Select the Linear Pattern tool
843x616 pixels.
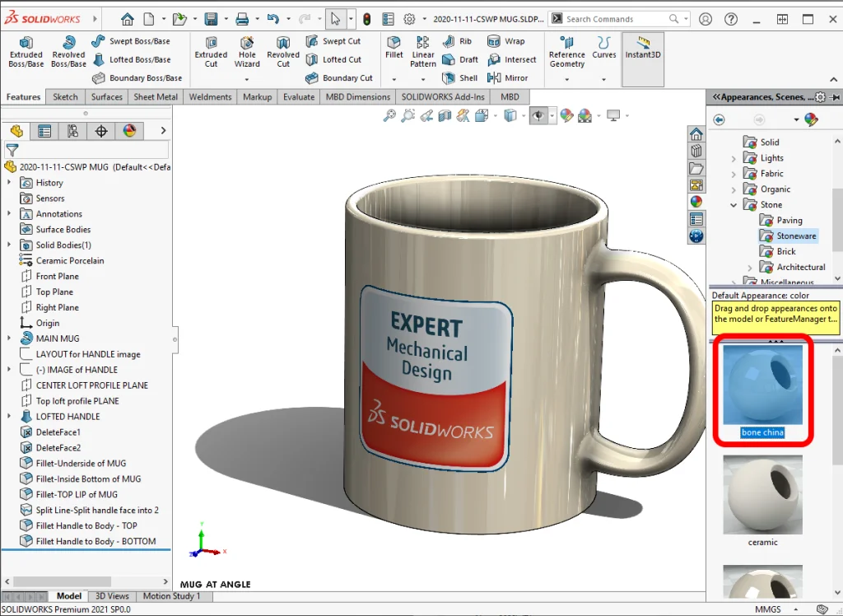tap(423, 52)
